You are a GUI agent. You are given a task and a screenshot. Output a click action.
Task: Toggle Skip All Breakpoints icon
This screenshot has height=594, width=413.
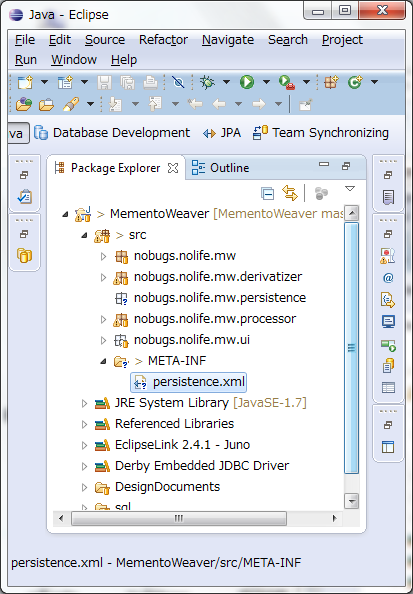point(178,82)
